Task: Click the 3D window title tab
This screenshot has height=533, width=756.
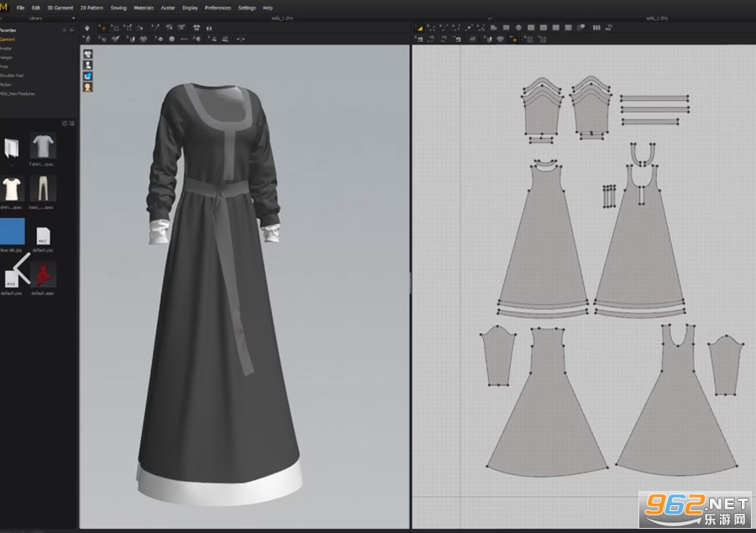Action: coord(282,18)
